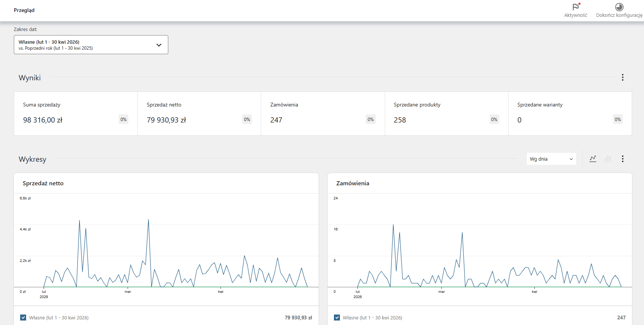
Task: Click the Suma sprzedaży 98 316,00 zł card
Action: point(76,114)
